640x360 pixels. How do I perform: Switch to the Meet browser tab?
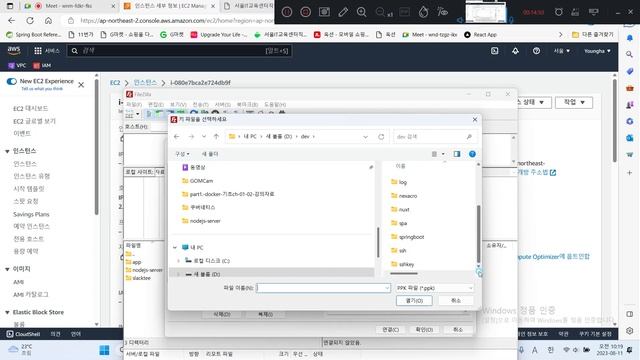pyautogui.click(x=69, y=6)
